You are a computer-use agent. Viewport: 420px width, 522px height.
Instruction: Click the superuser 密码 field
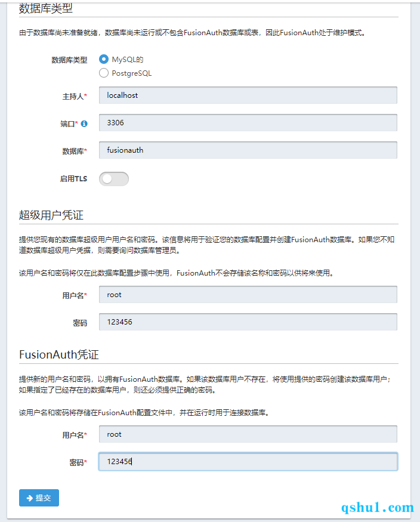point(248,322)
